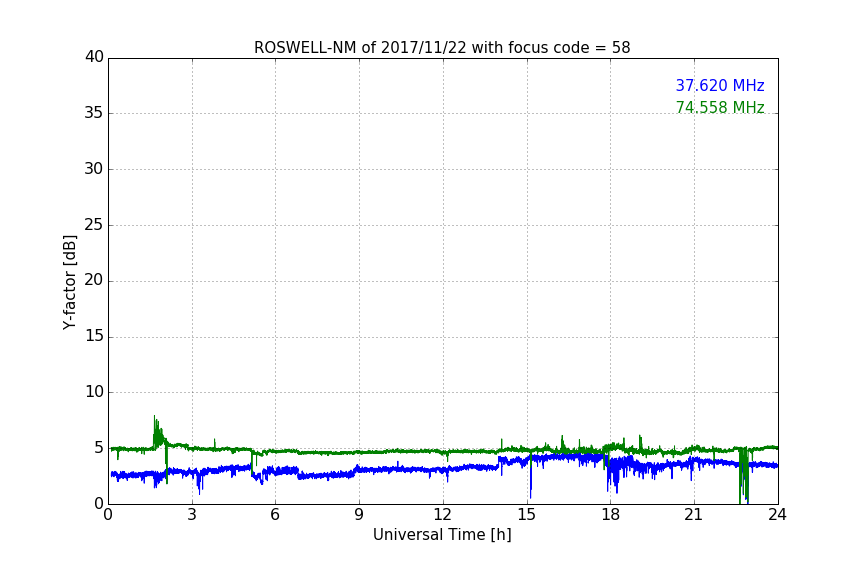This screenshot has width=864, height=576.
Task: Click the y-axis tick label '20'
Action: coord(94,280)
